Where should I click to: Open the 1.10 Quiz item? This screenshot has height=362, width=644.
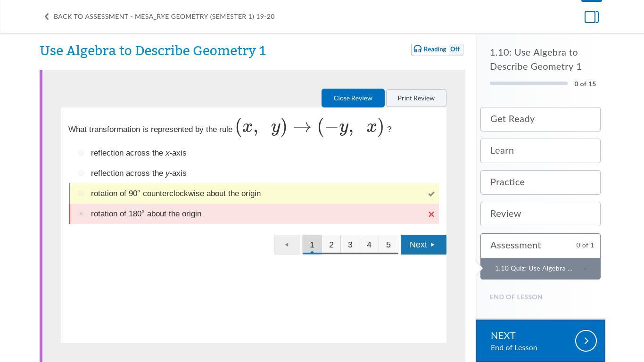click(x=534, y=268)
